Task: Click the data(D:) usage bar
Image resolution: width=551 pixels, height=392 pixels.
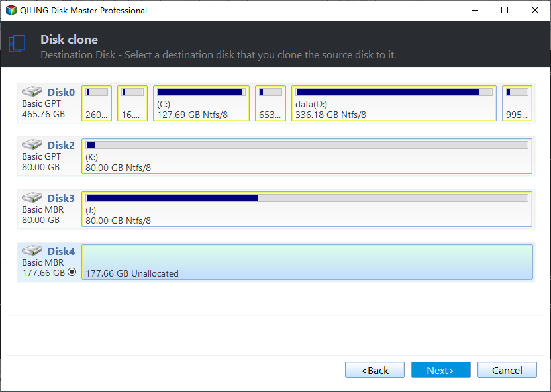Action: (394, 92)
